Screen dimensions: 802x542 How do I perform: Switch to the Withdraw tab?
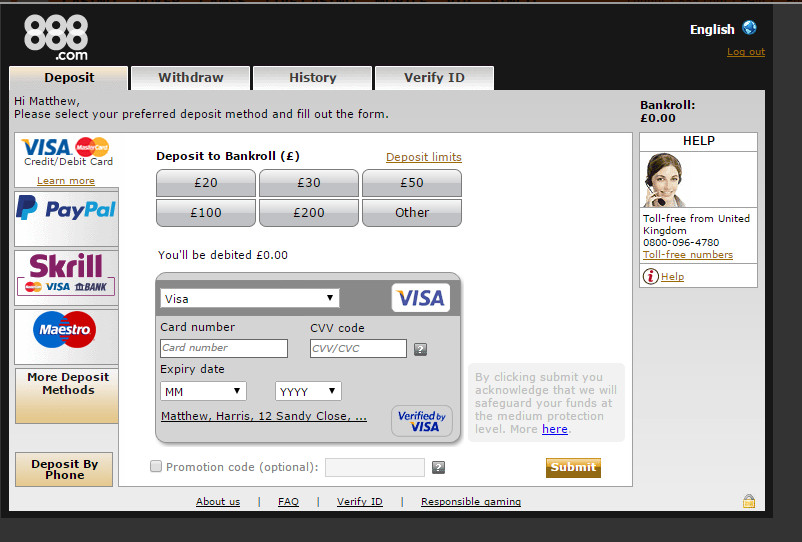point(191,78)
